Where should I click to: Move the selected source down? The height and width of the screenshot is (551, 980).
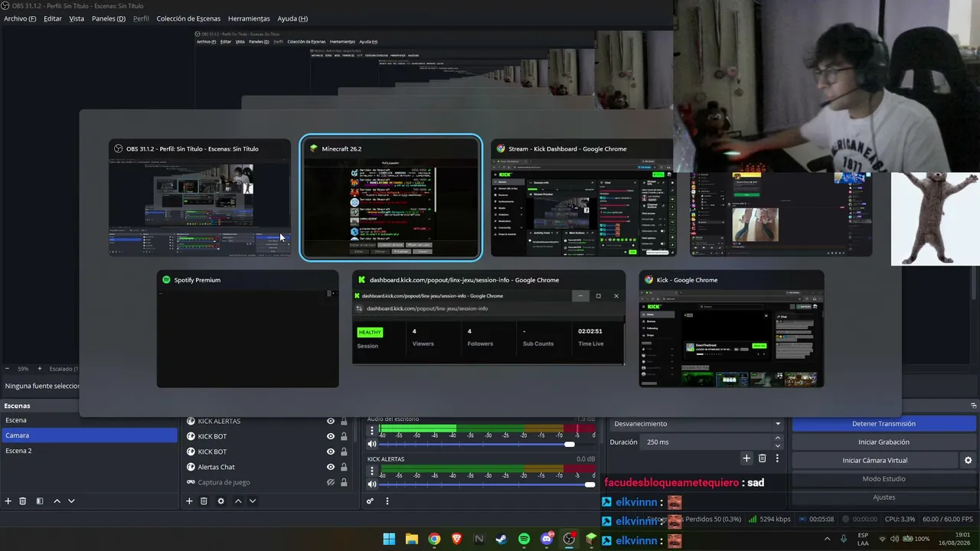click(252, 501)
